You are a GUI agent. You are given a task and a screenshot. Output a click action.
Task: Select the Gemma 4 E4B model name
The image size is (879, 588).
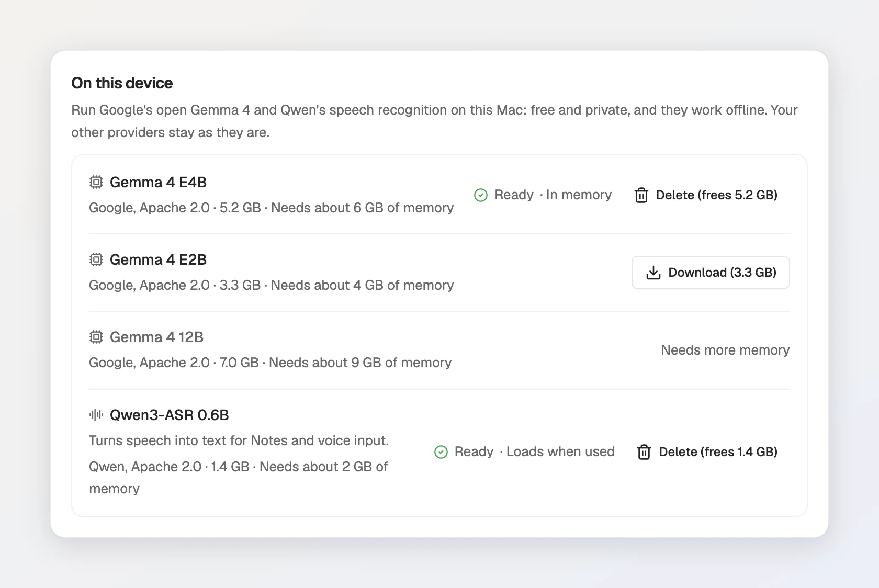(158, 182)
